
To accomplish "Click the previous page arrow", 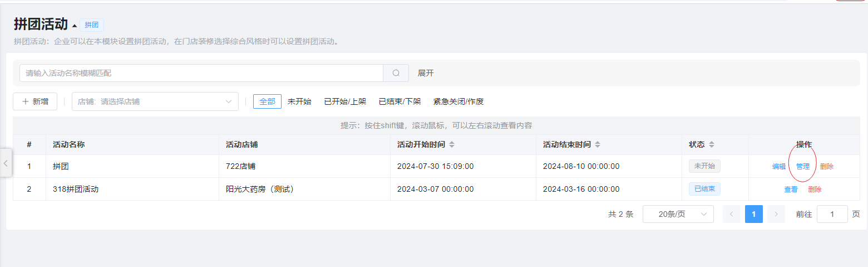I will pyautogui.click(x=732, y=214).
